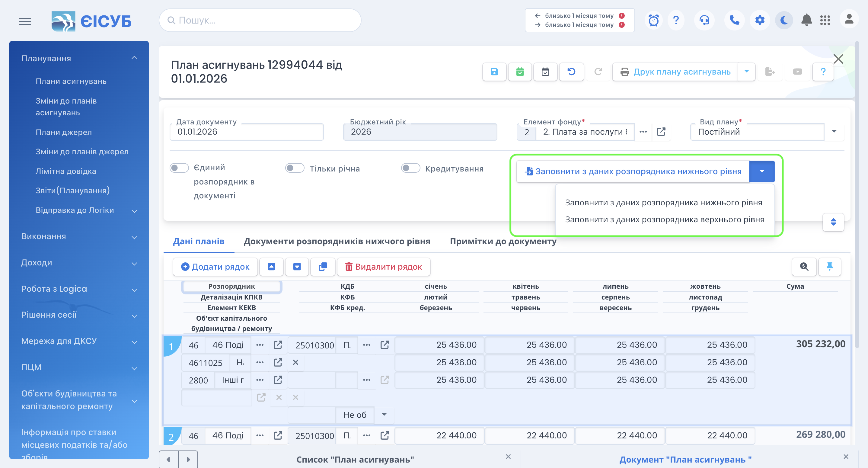Image resolution: width=868 pixels, height=468 pixels.
Task: Switch to the Дані планів tab
Action: [x=199, y=242]
